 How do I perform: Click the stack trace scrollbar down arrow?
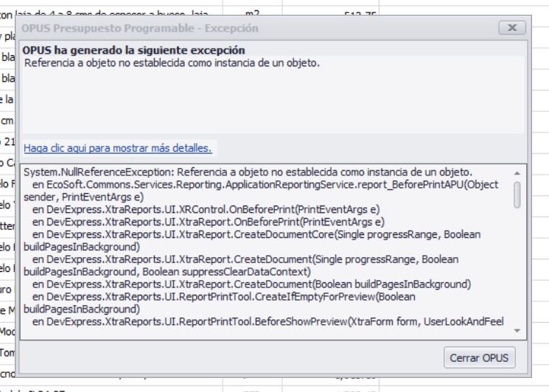point(517,331)
